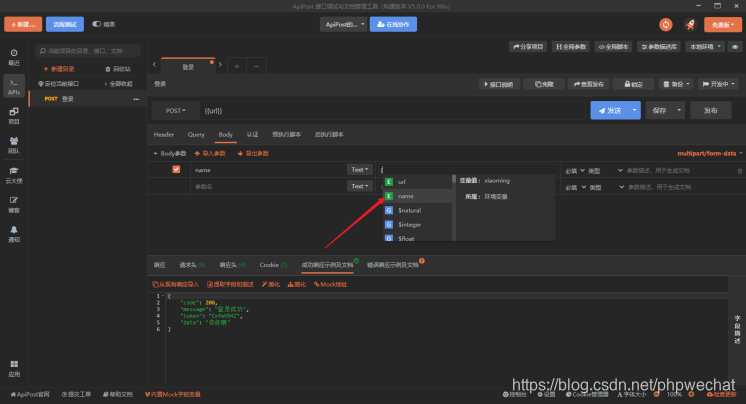Open the APIs sidebar section
746x404 pixels.
14,87
